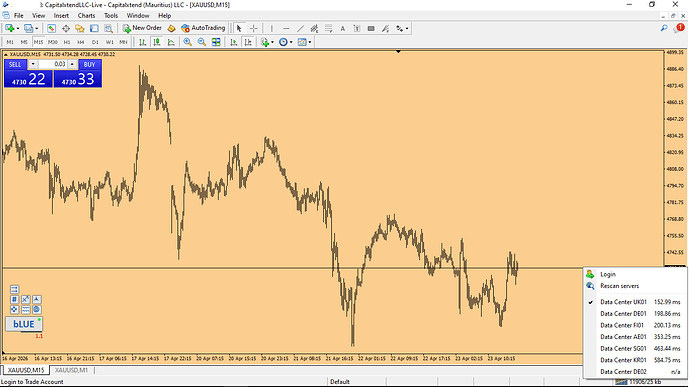Viewport: 690px width, 387px height.
Task: Select the Fibonacci Retracement tool
Action: 328,28
